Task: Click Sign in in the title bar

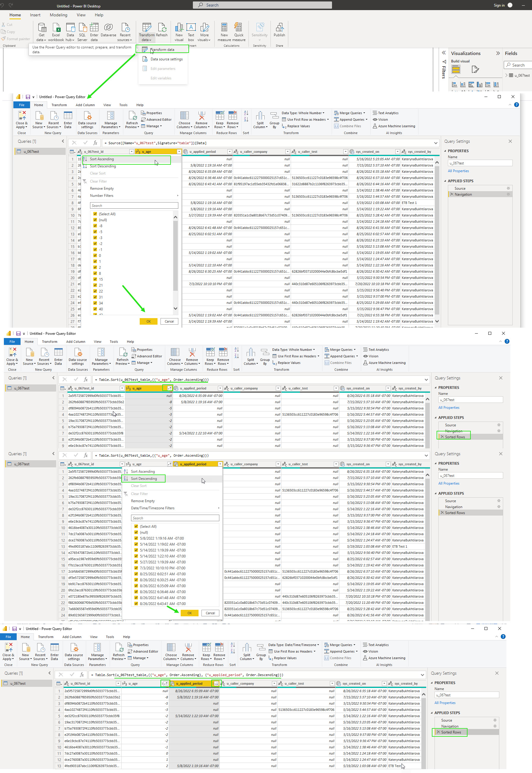Action: point(499,5)
